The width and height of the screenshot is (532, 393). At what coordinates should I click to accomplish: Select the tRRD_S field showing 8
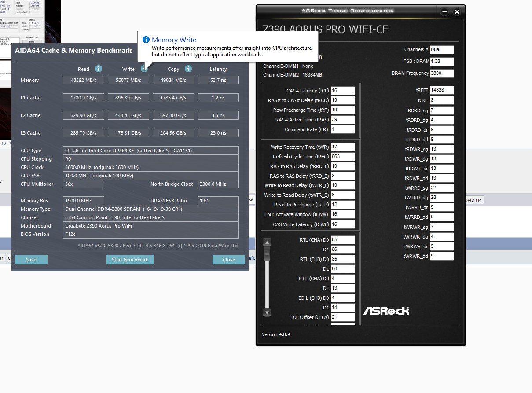[343, 176]
